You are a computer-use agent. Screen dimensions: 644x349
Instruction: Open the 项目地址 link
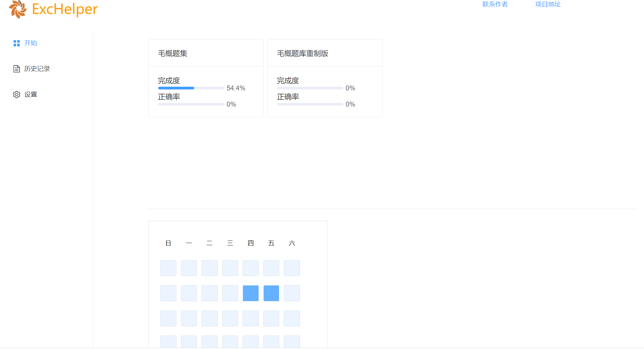coord(548,4)
